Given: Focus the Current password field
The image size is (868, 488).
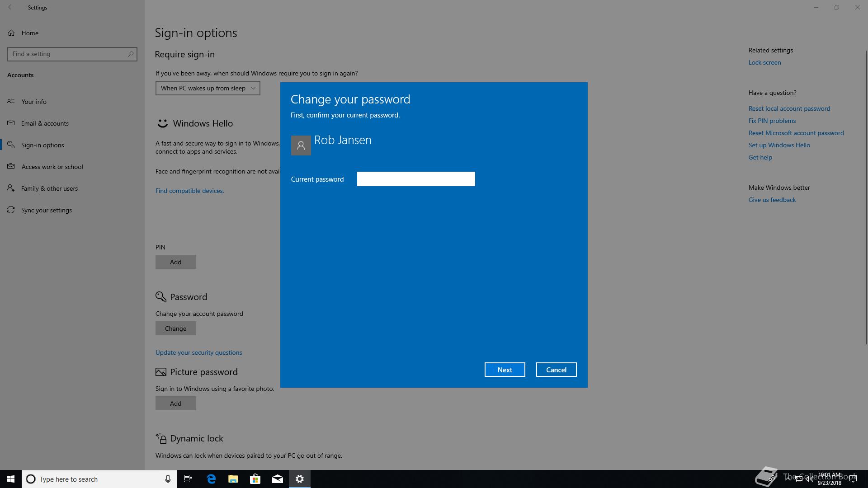Looking at the screenshot, I should (416, 179).
